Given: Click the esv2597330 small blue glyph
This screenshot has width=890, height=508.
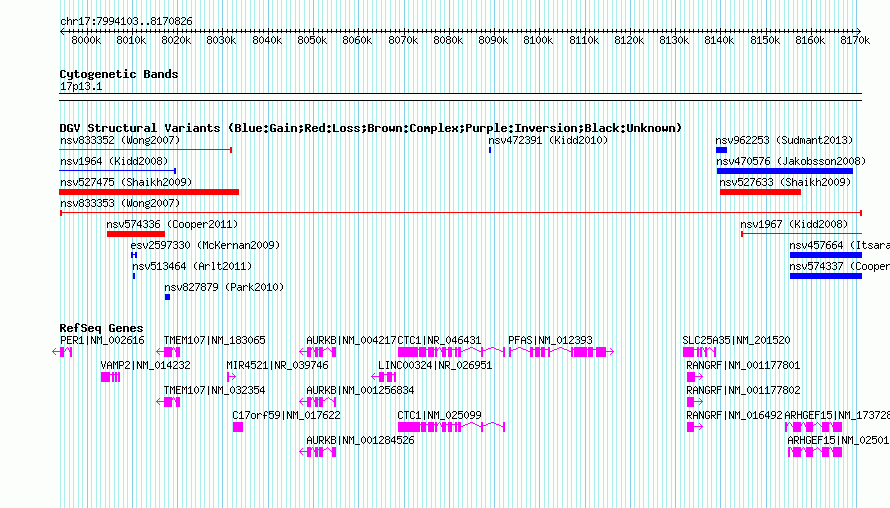Looking at the screenshot, I should (x=134, y=255).
